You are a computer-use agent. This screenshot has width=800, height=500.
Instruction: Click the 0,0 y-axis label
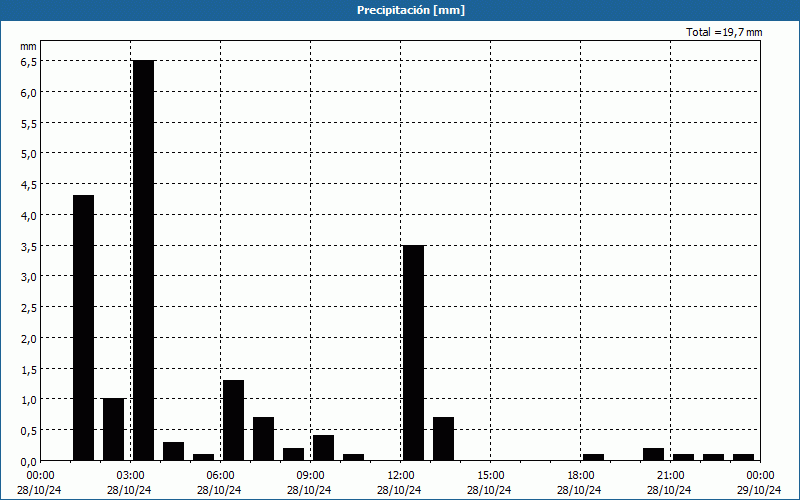28,462
